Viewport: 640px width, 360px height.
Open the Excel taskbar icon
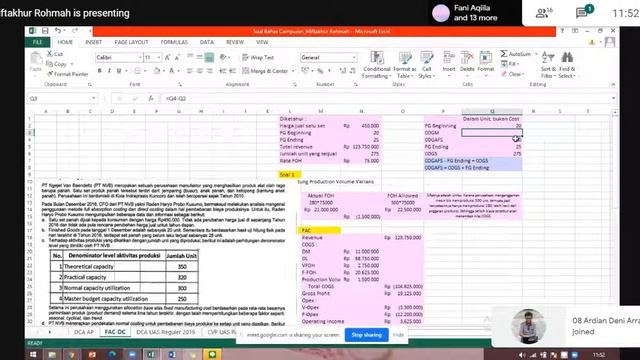point(151,354)
